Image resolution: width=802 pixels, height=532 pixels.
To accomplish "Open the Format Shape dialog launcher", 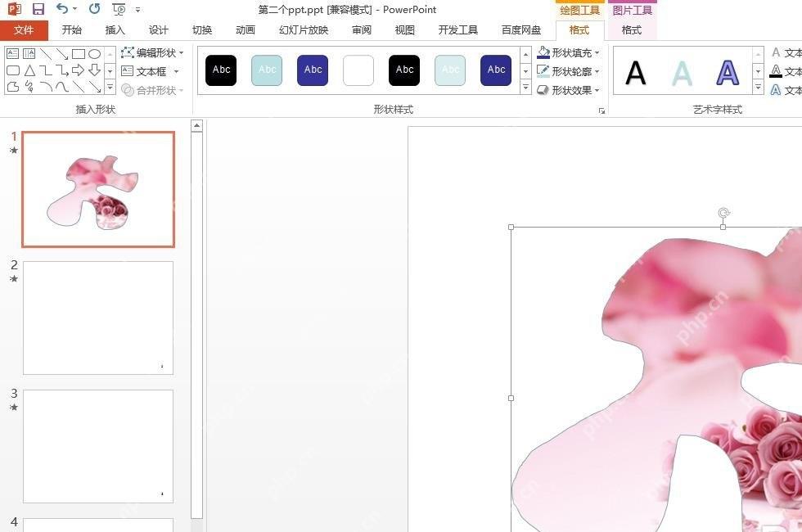I will click(601, 110).
